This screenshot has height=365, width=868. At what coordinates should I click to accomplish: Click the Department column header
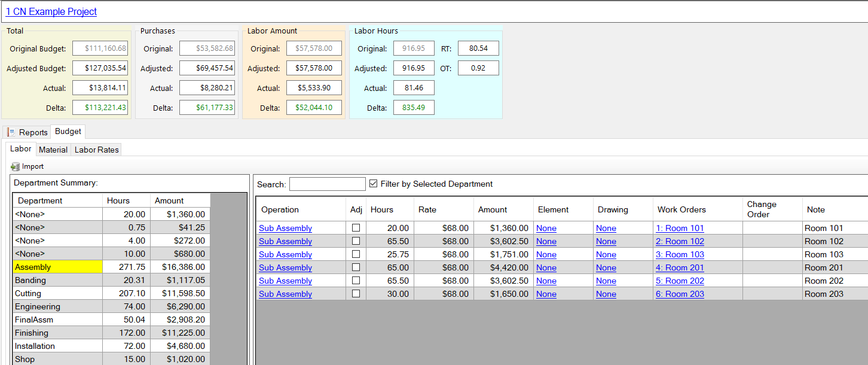[57, 200]
